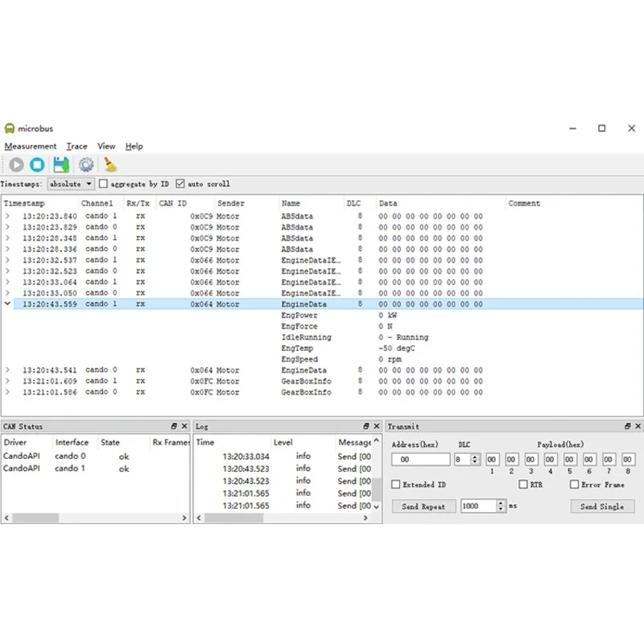Click the Address(hex) input field
Viewport: 644px width, 644px height.
420,460
